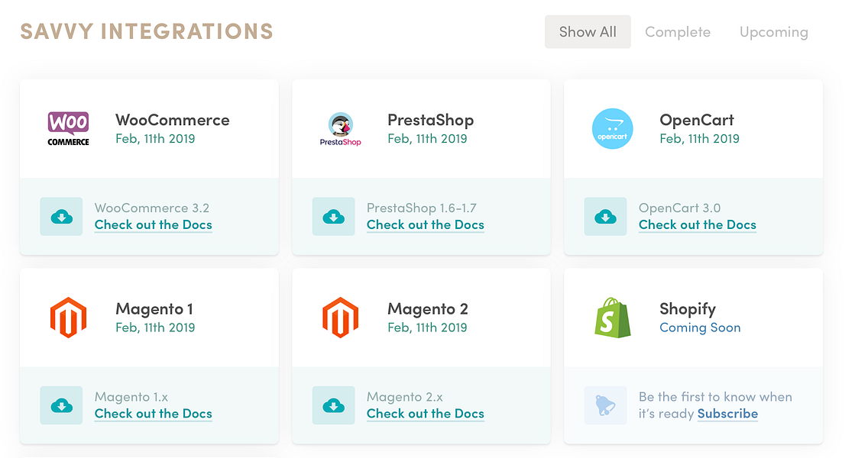This screenshot has height=458, width=868.
Task: Click the Magento 1 hexagon logo
Action: pos(69,318)
